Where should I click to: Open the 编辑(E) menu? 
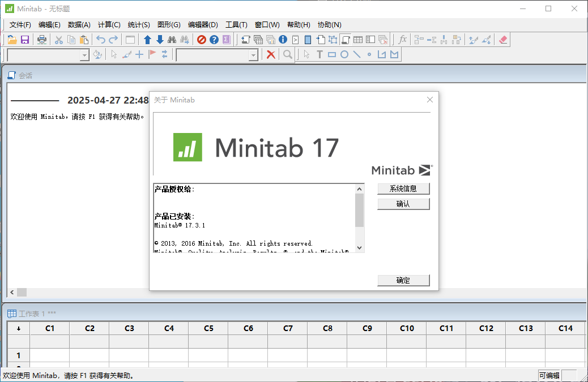(x=49, y=25)
